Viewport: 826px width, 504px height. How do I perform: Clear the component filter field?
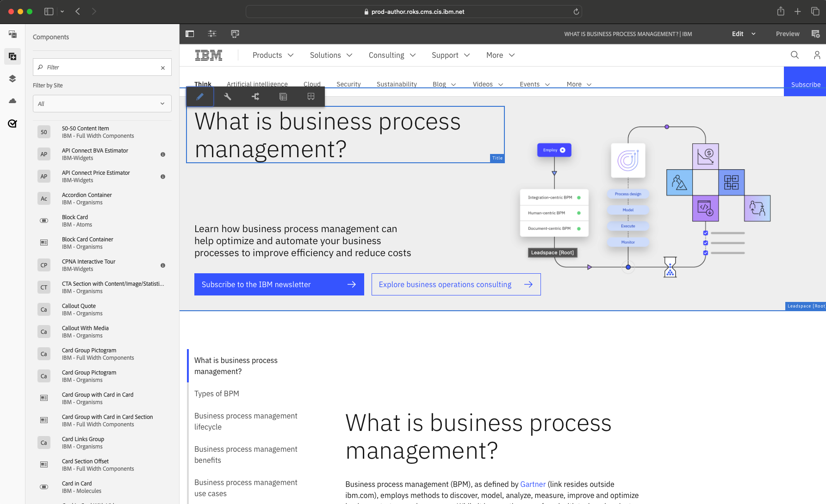(x=163, y=68)
